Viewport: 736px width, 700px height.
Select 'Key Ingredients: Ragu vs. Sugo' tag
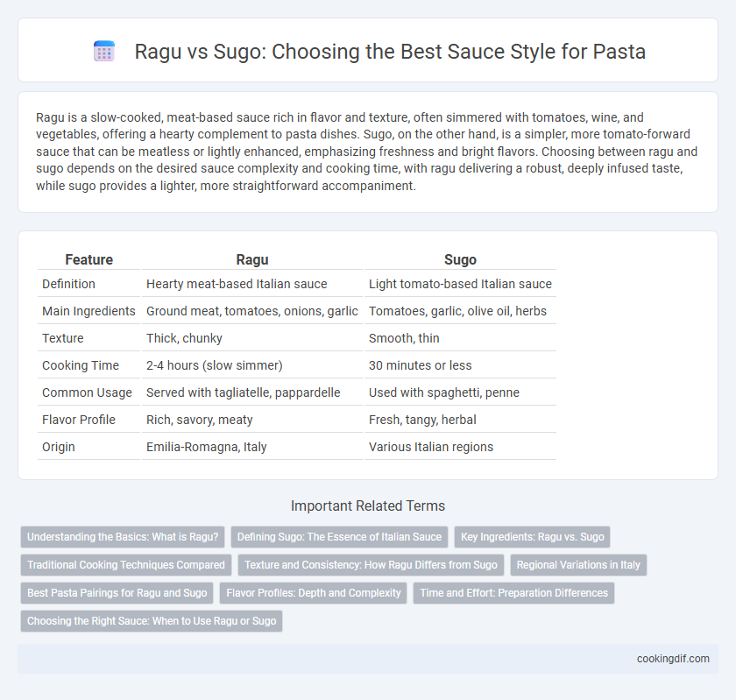[533, 537]
